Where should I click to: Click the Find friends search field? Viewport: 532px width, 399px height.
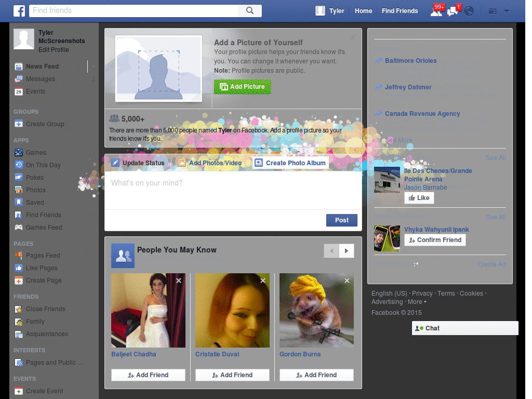(134, 10)
